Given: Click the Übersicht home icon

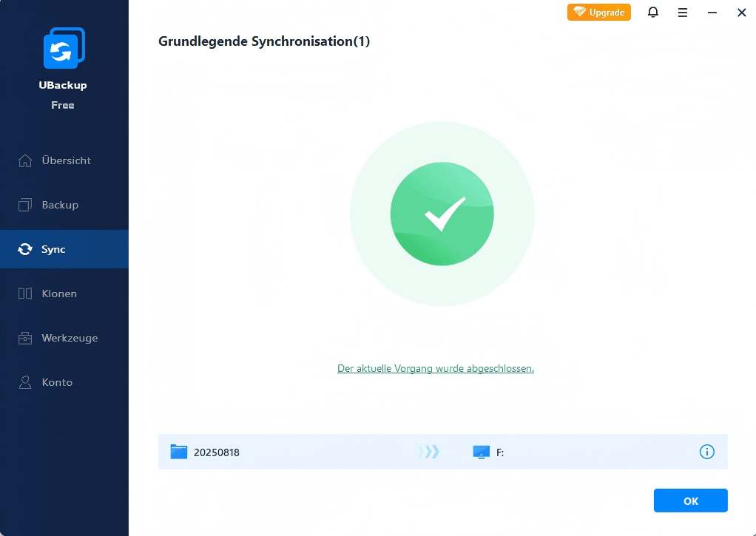Looking at the screenshot, I should [25, 160].
